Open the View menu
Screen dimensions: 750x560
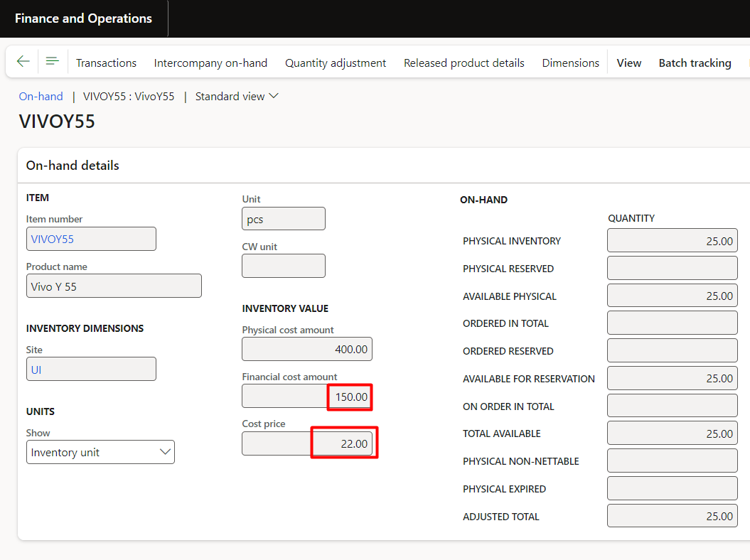[x=628, y=63]
